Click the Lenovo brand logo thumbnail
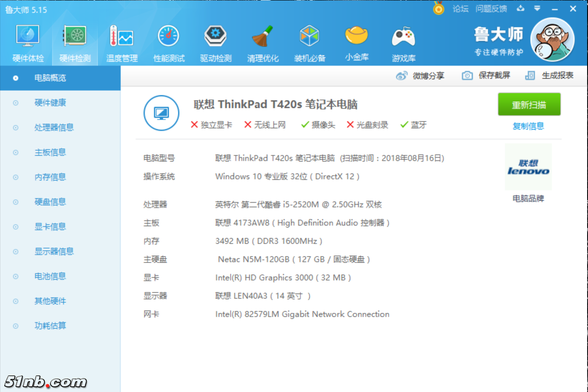Image resolution: width=588 pixels, height=392 pixels. coord(528,168)
